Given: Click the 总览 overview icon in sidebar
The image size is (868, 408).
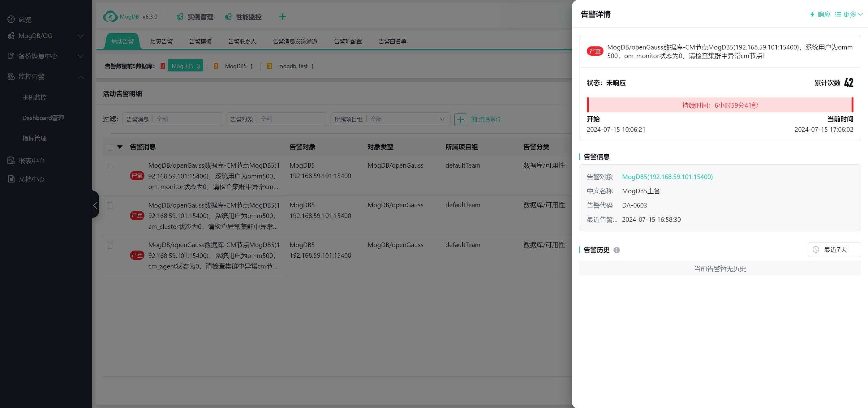Looking at the screenshot, I should (x=11, y=19).
